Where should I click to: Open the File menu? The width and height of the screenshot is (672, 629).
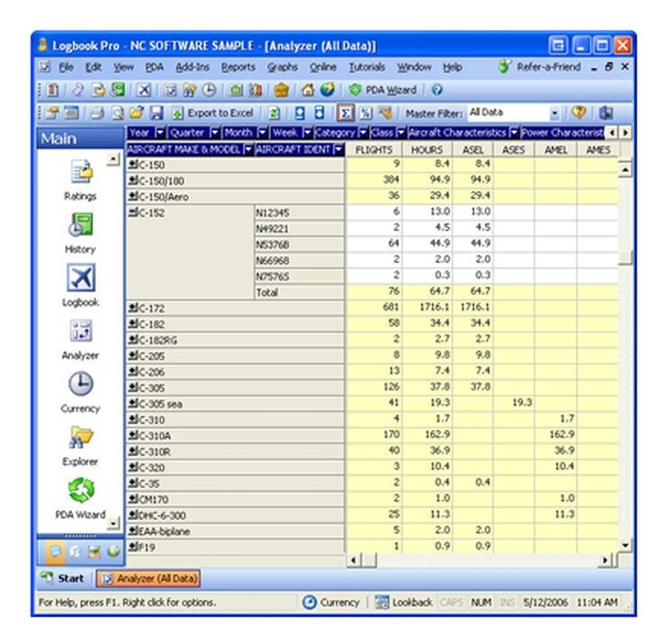pyautogui.click(x=66, y=67)
